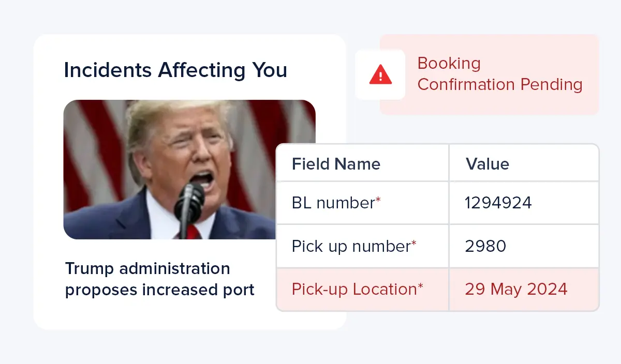
Task: Edit the Pick up number value 2980
Action: point(485,246)
